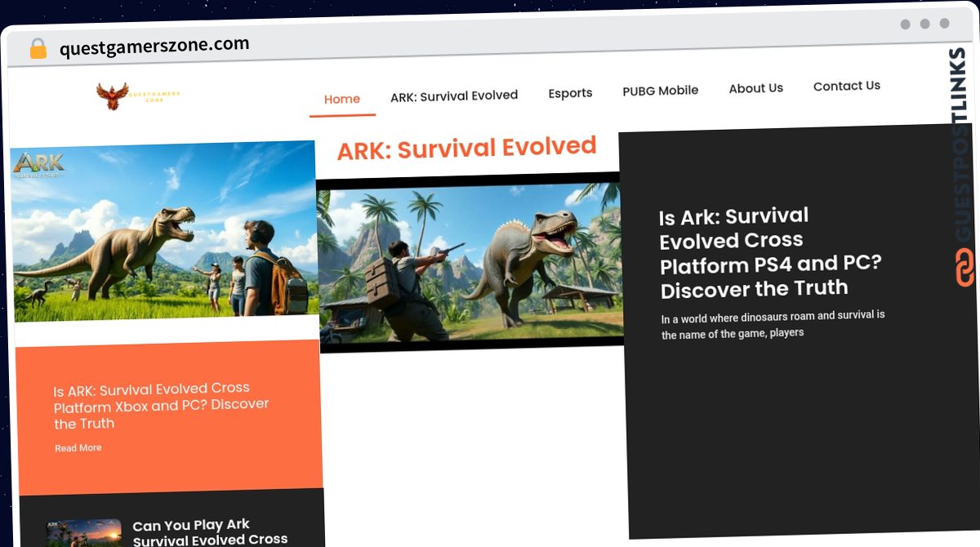Open the ARK T-rex and backpacker thumbnail
The height and width of the screenshot is (547, 980).
165,231
